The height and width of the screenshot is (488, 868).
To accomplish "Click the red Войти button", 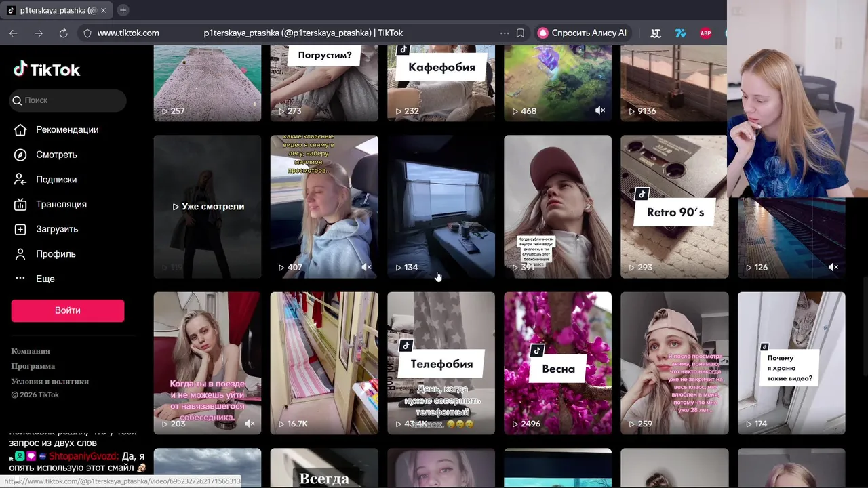I will pyautogui.click(x=68, y=310).
